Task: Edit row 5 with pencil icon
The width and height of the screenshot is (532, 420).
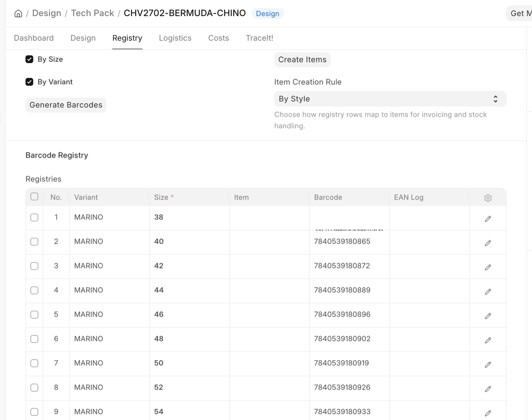Action: pyautogui.click(x=488, y=316)
